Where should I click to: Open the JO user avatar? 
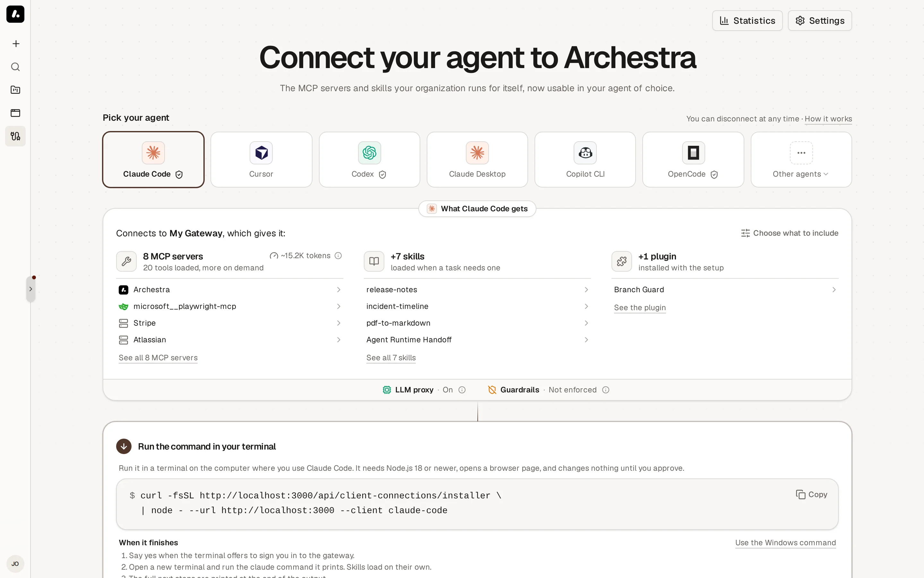[x=15, y=564]
